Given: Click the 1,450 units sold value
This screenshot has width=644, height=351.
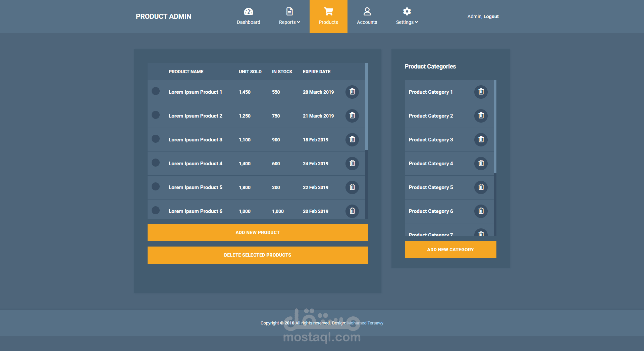Looking at the screenshot, I should tap(245, 92).
